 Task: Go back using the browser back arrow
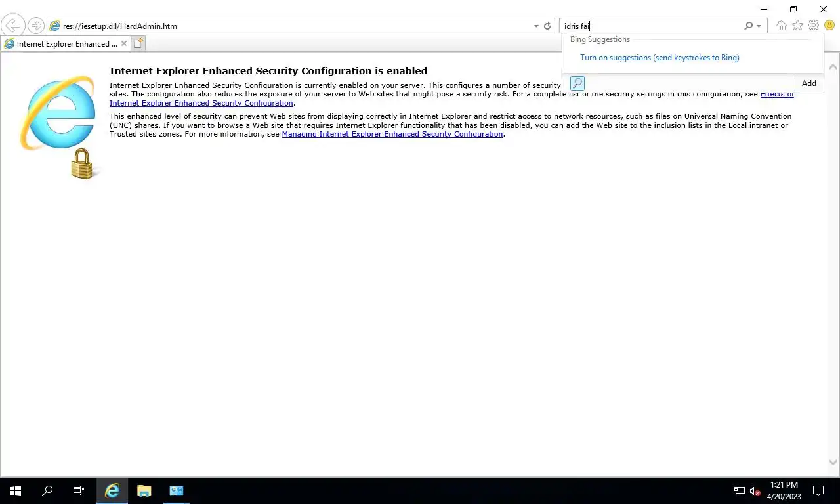pyautogui.click(x=12, y=26)
